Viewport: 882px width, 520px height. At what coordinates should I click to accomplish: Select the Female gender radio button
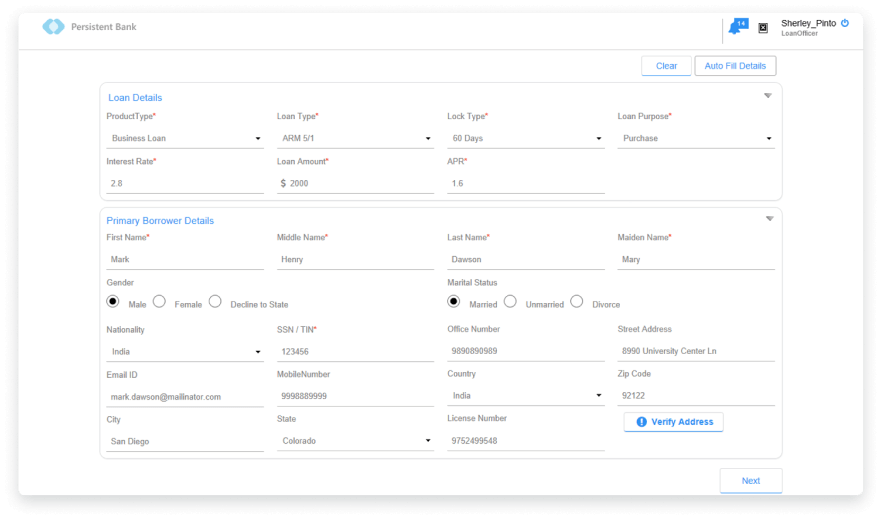point(159,302)
